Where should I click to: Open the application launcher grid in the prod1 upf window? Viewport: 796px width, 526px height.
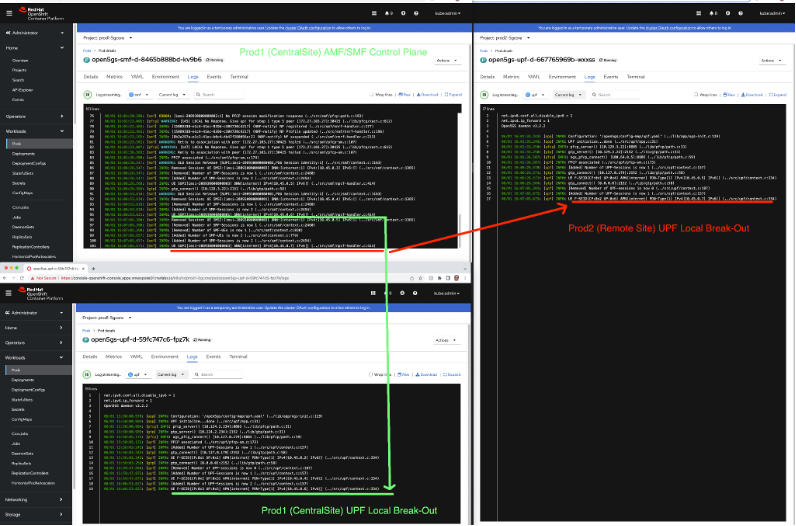click(372, 292)
